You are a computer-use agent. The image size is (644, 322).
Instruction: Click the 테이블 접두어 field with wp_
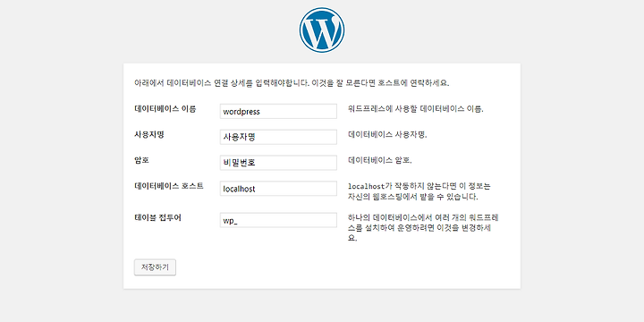pos(278,220)
